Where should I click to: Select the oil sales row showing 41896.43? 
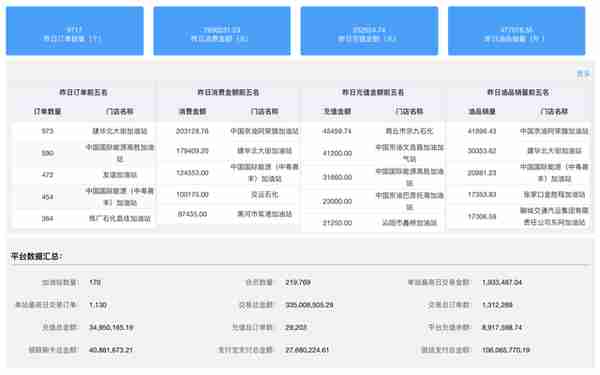[x=518, y=131]
